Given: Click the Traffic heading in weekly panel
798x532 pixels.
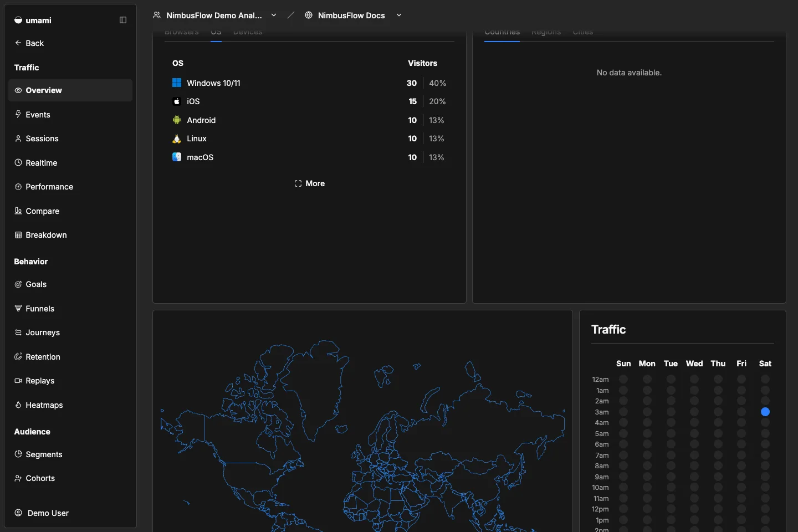Looking at the screenshot, I should coord(608,329).
